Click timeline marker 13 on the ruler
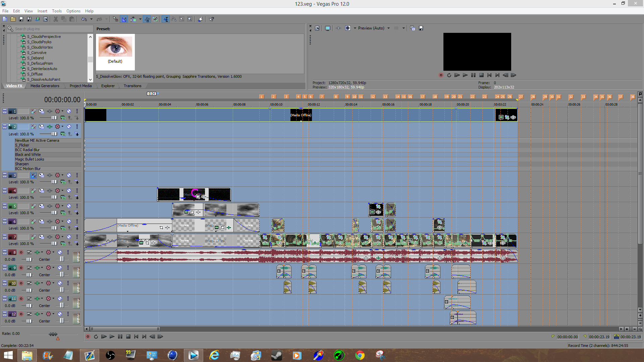Screen dimensions: 644x362 (385, 97)
